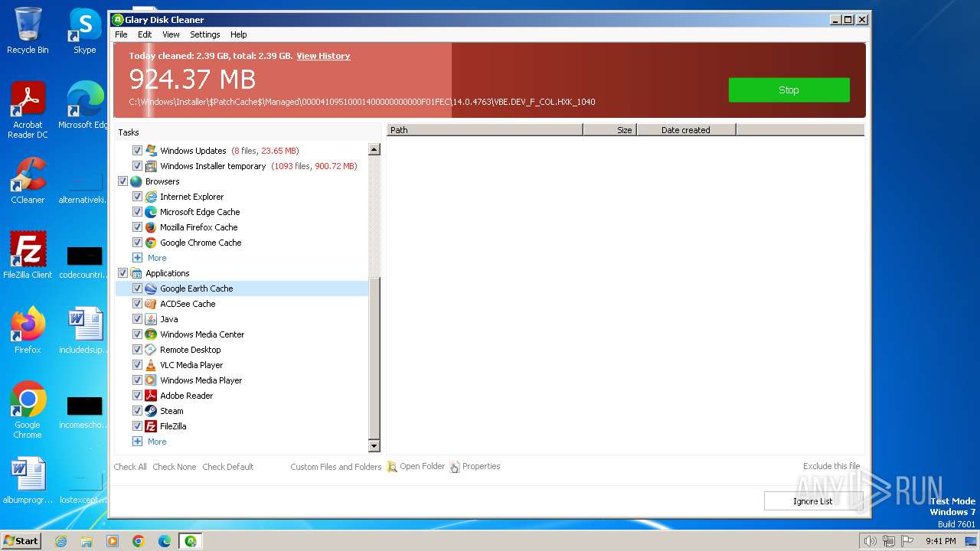
Task: Uncheck Internet Explorer checkbox
Action: (x=138, y=197)
